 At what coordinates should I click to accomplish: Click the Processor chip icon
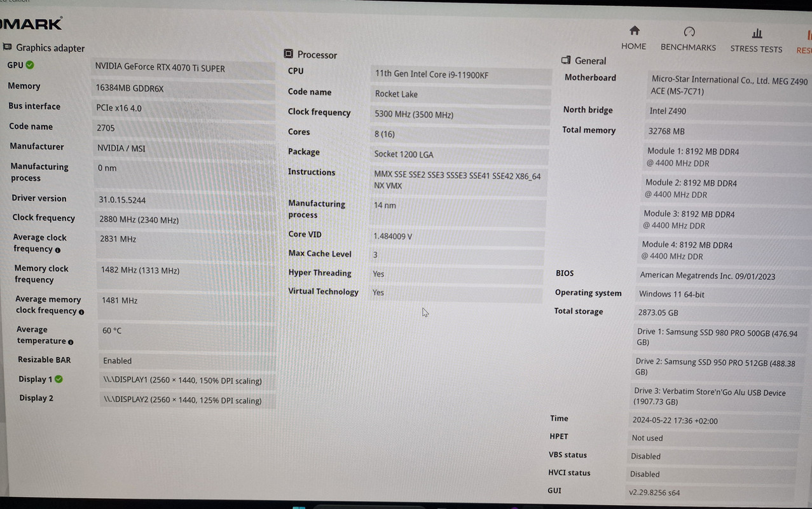[289, 54]
